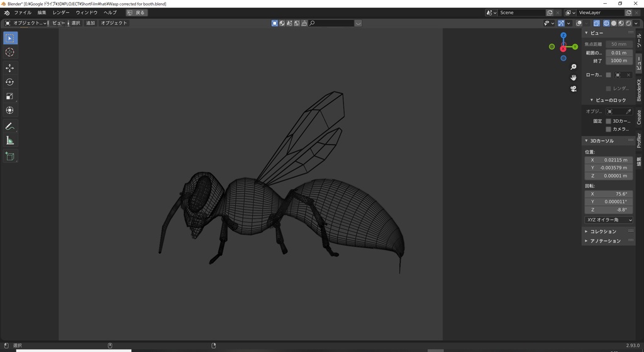
Task: Expand the コレクション panel
Action: click(604, 231)
